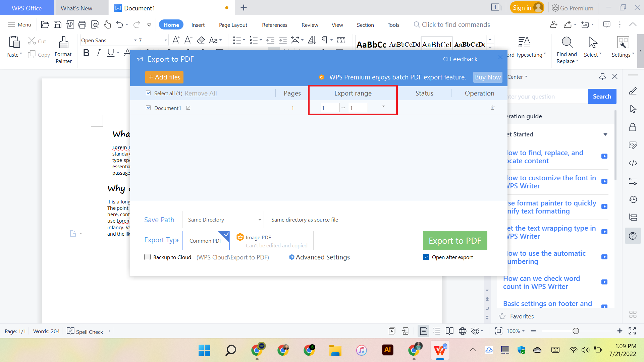Enable Backup to Cloud checkbox
The image size is (644, 362).
[x=147, y=257]
